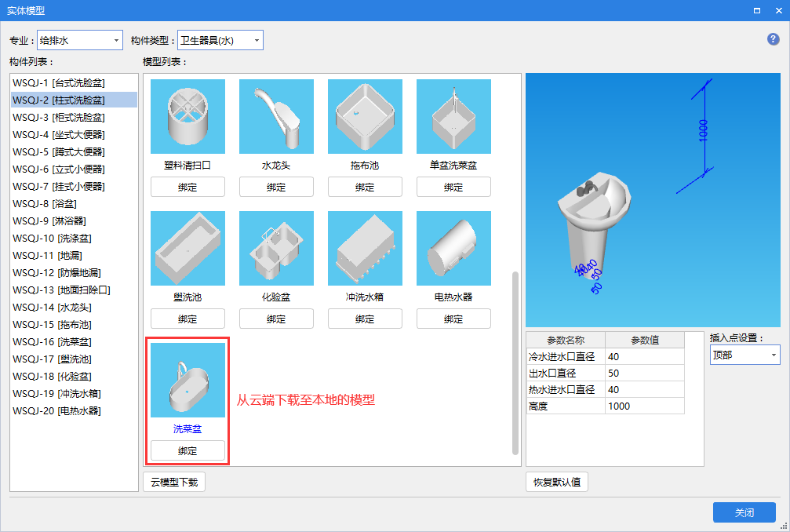
Task: Select the 塑料清扫口 model thumbnail
Action: tap(187, 116)
